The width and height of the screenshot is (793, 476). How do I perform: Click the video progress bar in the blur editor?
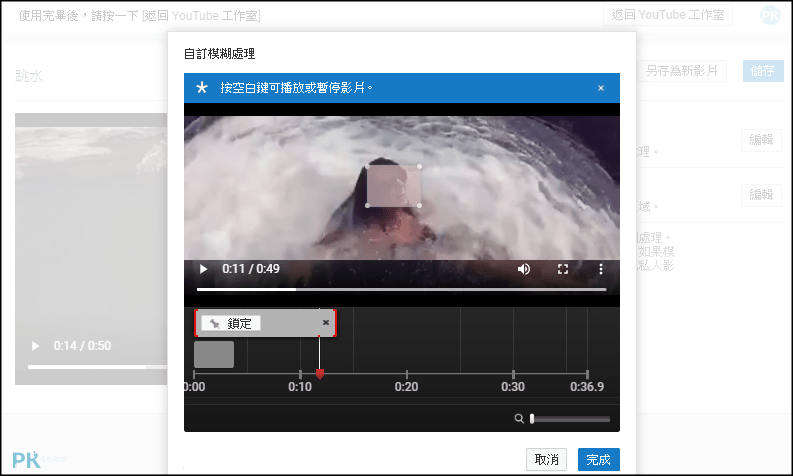(x=402, y=289)
